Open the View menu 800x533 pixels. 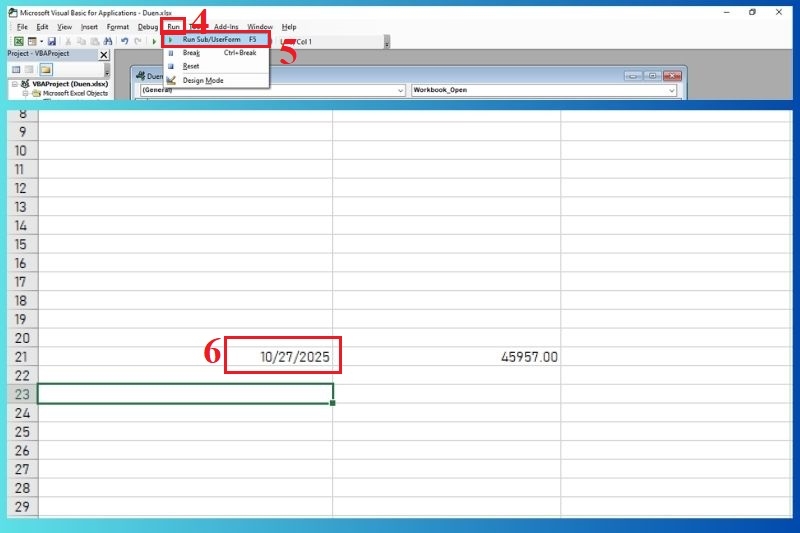point(65,27)
